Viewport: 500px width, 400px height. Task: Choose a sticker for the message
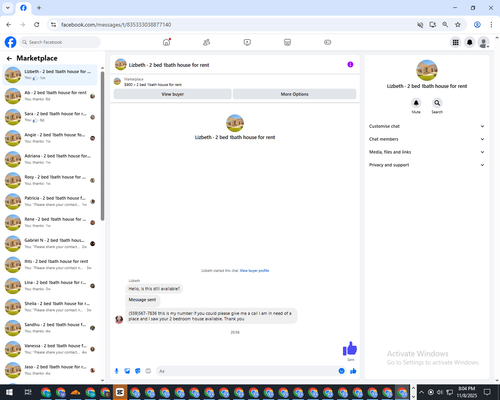pos(138,371)
